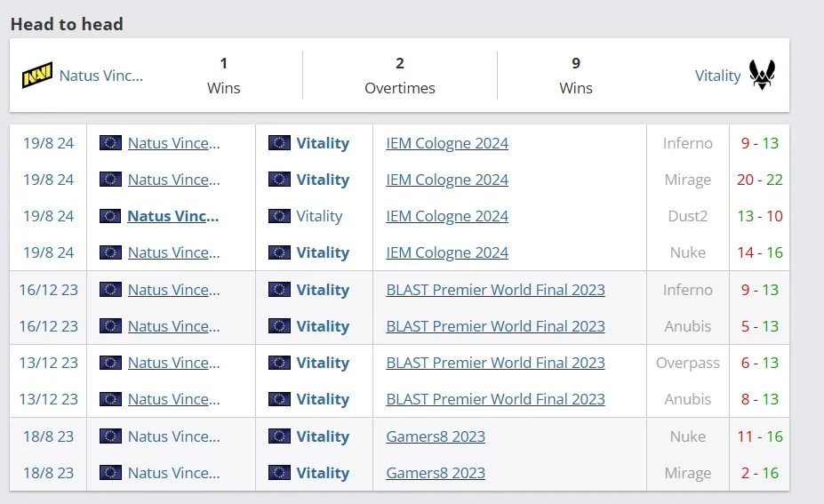Viewport: 824px width, 504px height.
Task: Click the 20 - 22 Mirage score
Action: pos(760,180)
